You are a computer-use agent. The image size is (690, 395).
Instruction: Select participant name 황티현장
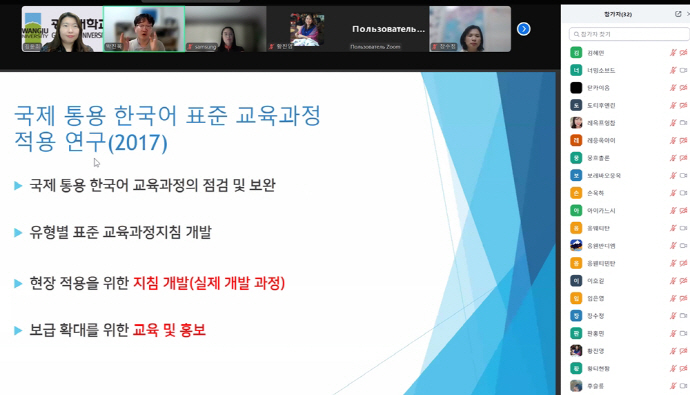tap(598, 369)
